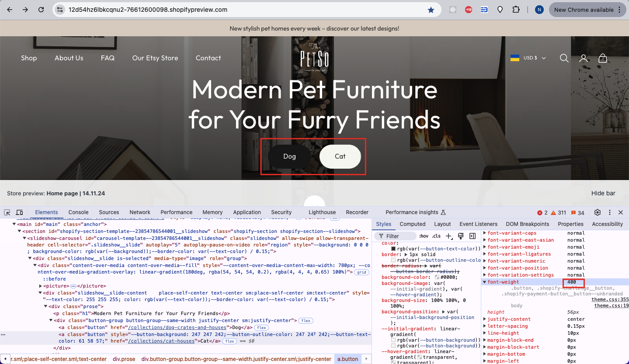Expand the font-variant-caps computed property
629x364 pixels.
click(484, 233)
